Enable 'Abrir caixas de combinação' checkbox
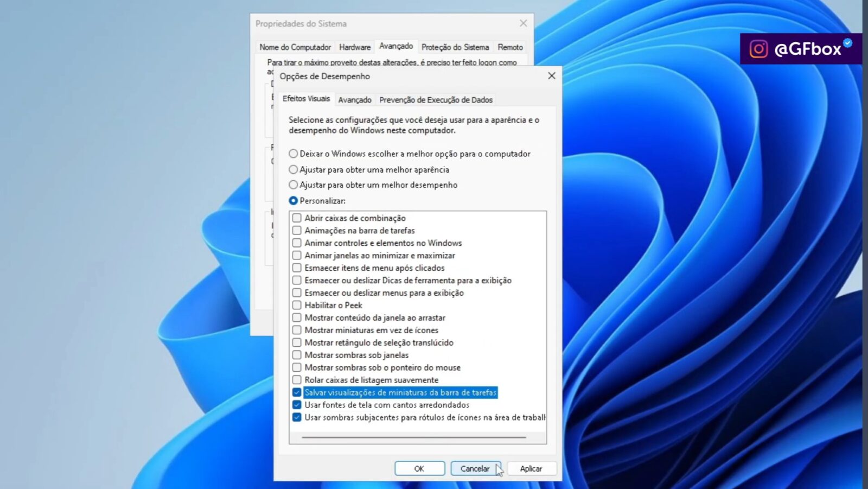The height and width of the screenshot is (489, 868). coord(297,218)
